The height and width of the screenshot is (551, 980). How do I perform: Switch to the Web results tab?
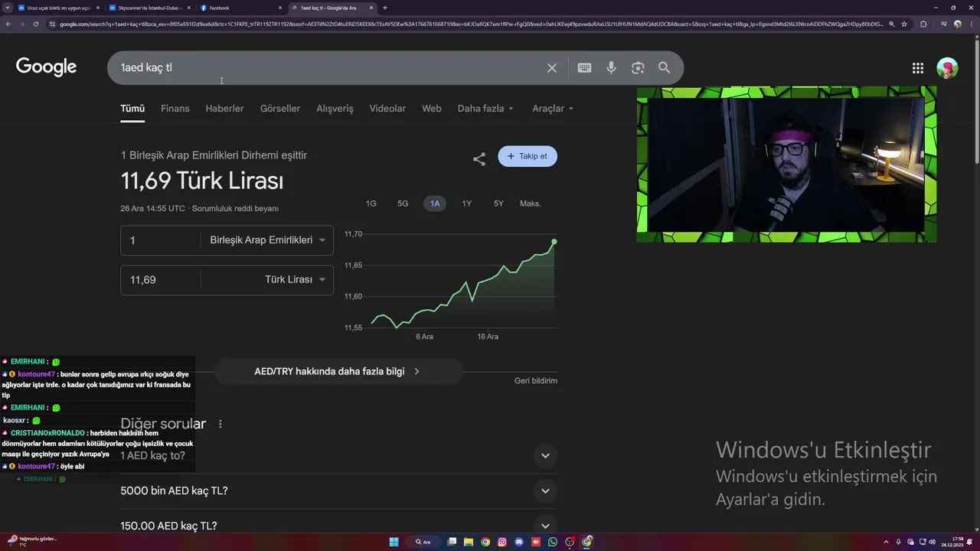432,109
